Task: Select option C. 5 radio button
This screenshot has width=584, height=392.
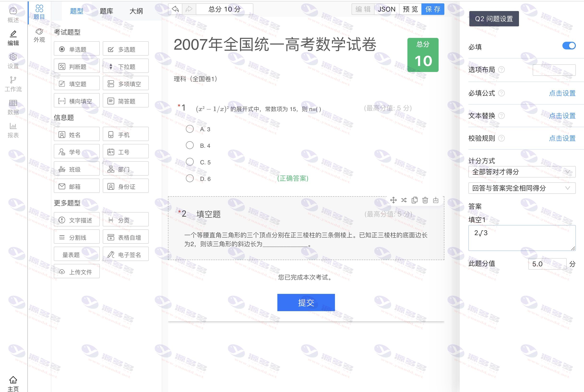Action: tap(190, 162)
